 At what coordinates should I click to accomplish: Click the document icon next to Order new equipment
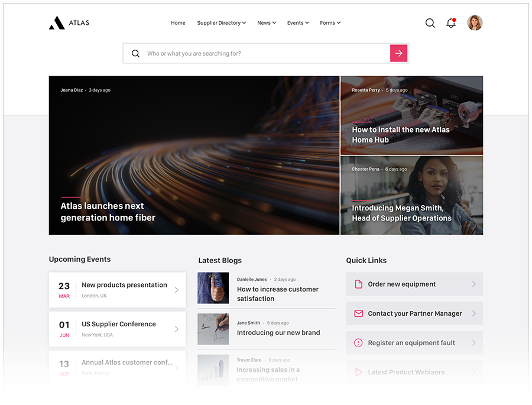[x=359, y=284]
